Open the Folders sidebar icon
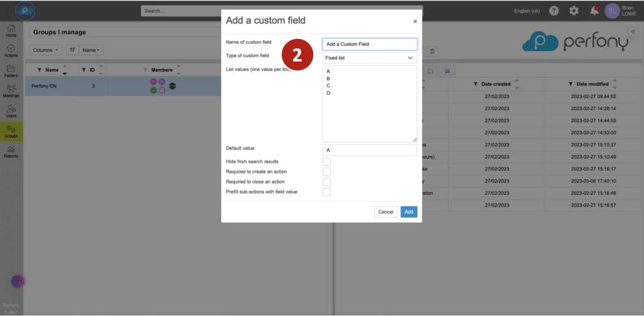 [11, 71]
